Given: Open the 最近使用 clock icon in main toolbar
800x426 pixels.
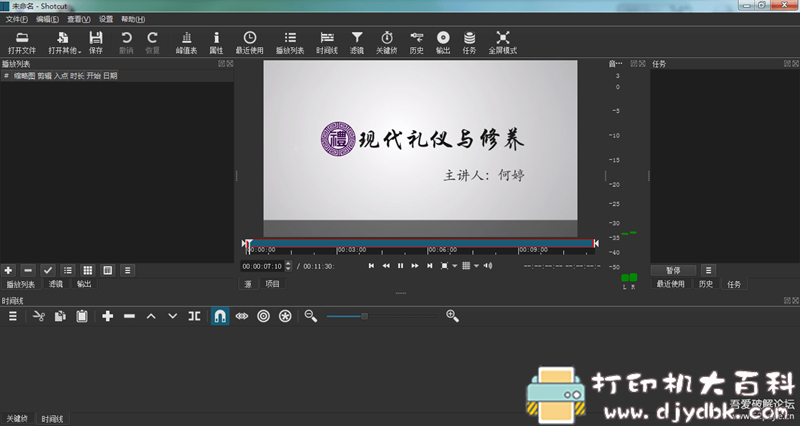Looking at the screenshot, I should 249,42.
